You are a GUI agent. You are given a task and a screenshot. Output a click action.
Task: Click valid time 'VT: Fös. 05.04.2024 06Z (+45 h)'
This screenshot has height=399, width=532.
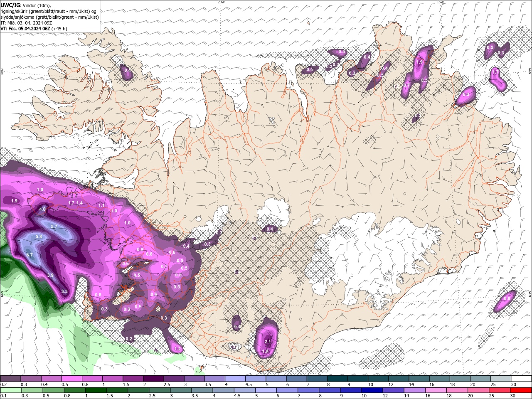[34, 29]
